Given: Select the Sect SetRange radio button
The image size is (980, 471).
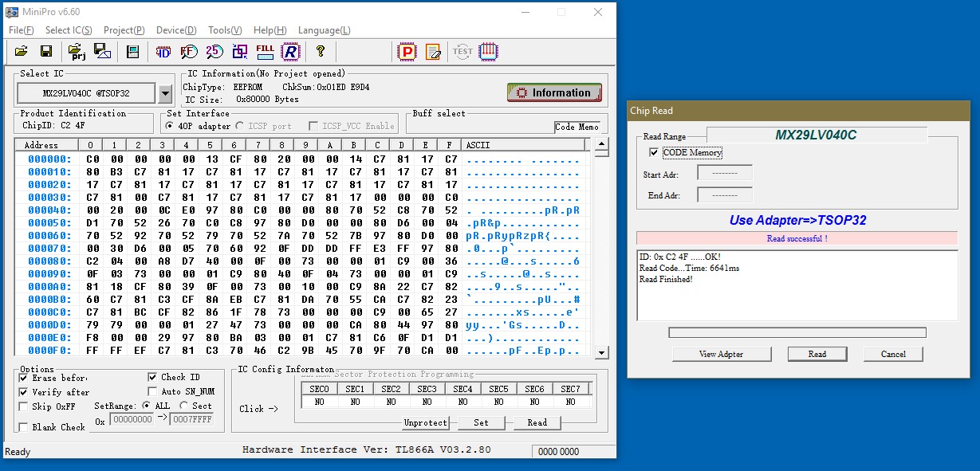Looking at the screenshot, I should (x=184, y=406).
